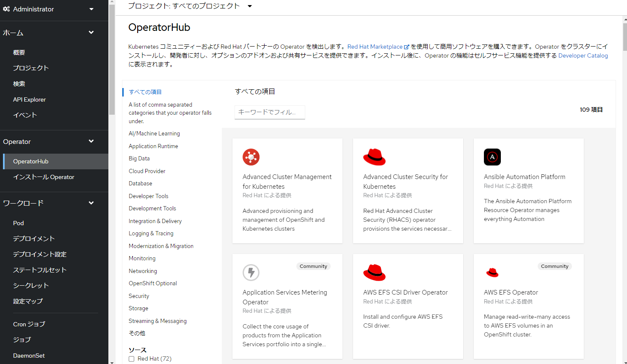Click the keyword filter search field

(270, 112)
